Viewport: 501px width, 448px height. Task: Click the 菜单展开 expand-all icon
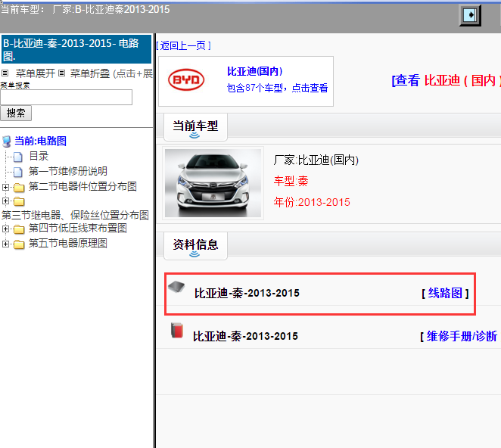point(5,73)
